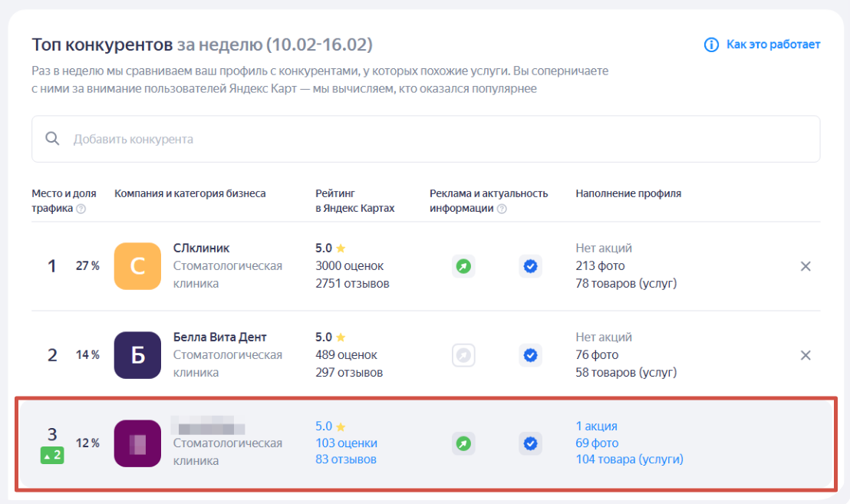Image resolution: width=850 pixels, height=504 pixels.
Task: Click the "2751 отзывов" value
Action: pos(352,283)
